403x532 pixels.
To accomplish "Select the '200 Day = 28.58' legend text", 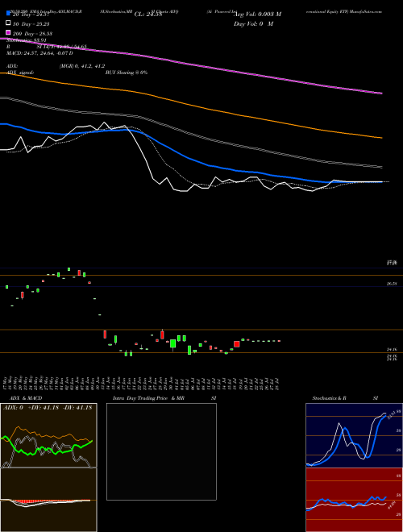I will (32, 34).
